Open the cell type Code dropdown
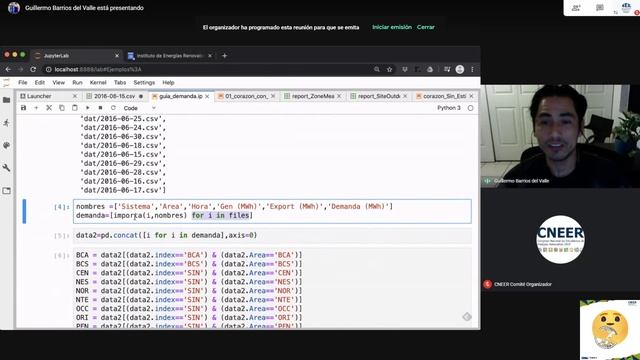Image resolution: width=640 pixels, height=360 pixels. (140, 108)
